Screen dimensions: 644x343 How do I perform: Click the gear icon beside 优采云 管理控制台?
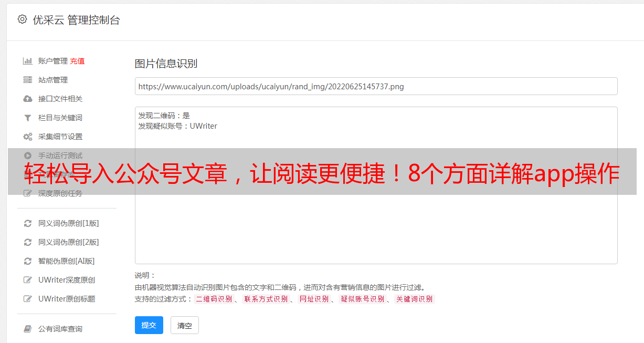point(22,19)
